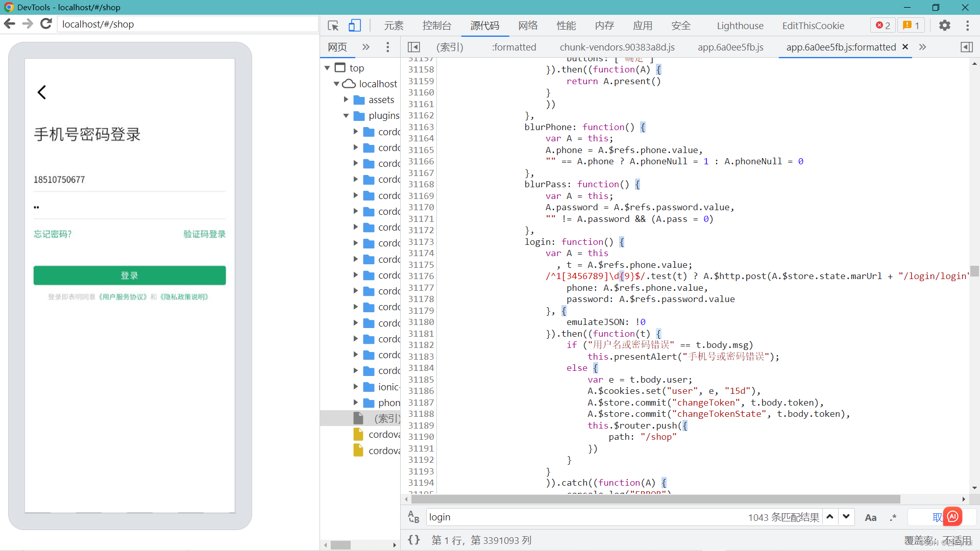Open DevTools three-dot customize menu
The width and height of the screenshot is (980, 551).
pos(967,26)
